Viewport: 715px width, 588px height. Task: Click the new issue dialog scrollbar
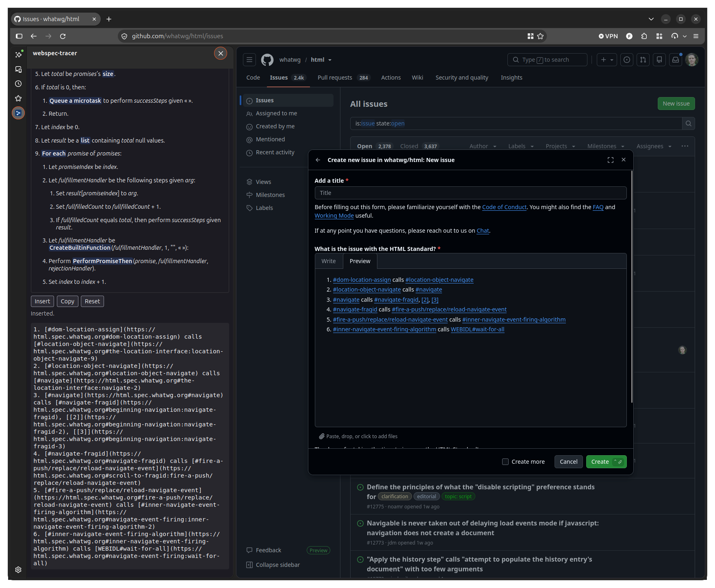tap(632, 287)
